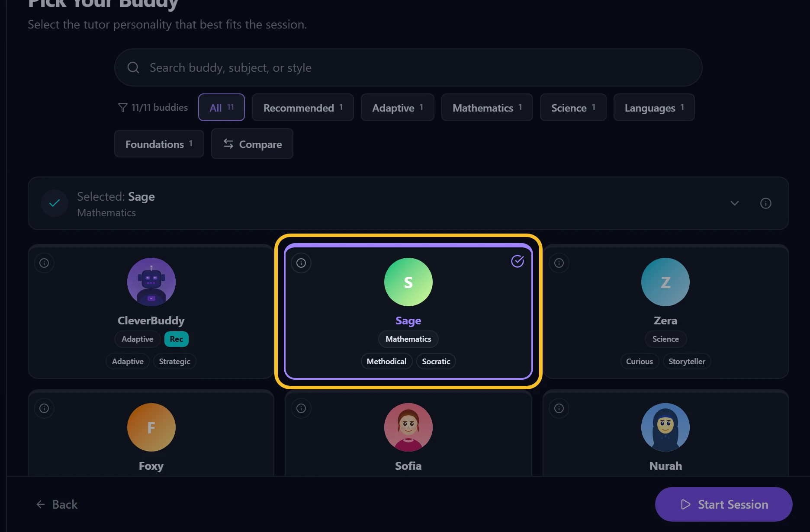Image resolution: width=810 pixels, height=532 pixels.
Task: Click the Back arrow icon
Action: coord(41,504)
